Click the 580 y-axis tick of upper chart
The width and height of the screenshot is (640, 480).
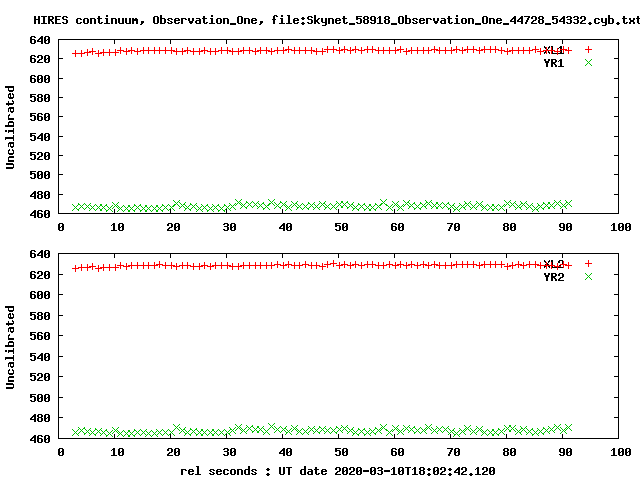(x=40, y=98)
